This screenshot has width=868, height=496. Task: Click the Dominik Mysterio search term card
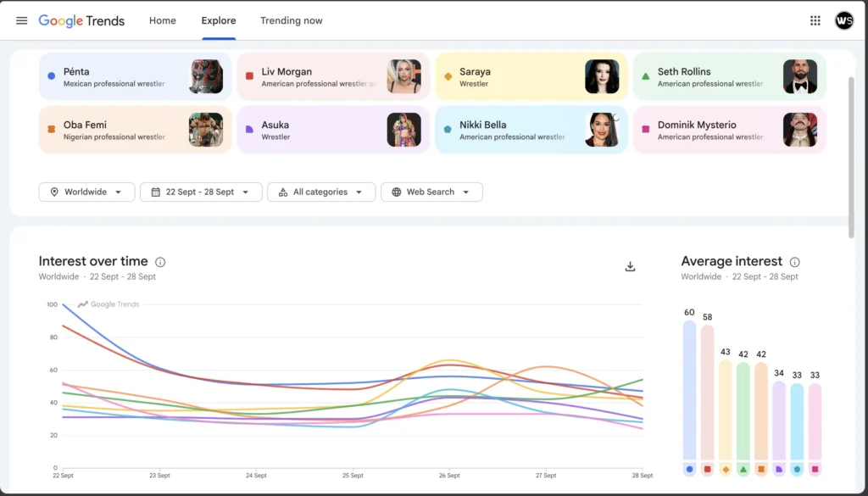tap(729, 130)
